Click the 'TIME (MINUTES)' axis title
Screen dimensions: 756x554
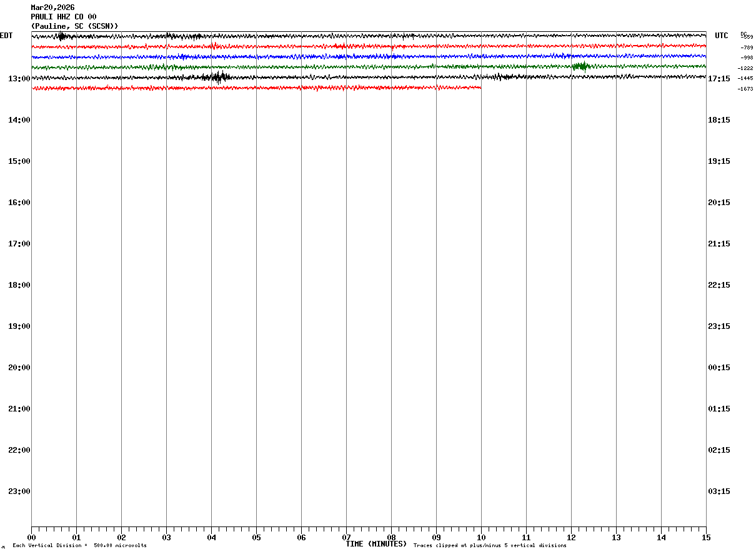tap(376, 544)
